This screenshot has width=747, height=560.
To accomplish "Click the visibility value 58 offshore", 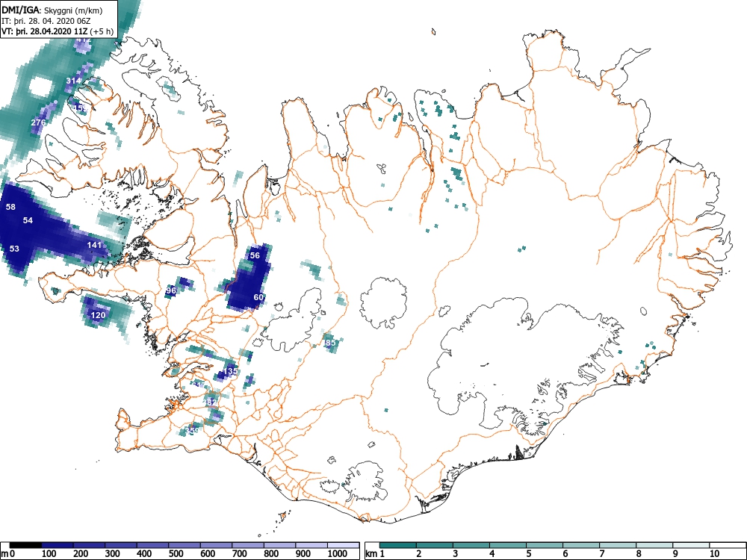I will (x=10, y=207).
